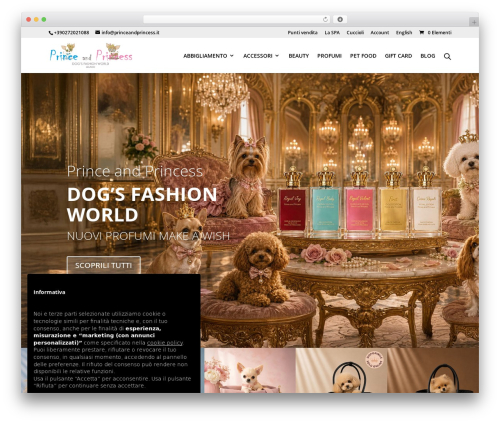Open the Profumi menu item
The image size is (500, 423).
tap(329, 56)
